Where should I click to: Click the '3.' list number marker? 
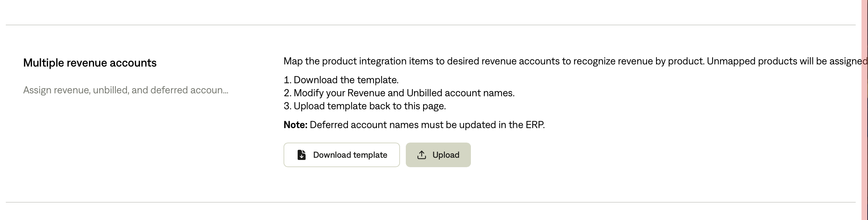point(288,106)
